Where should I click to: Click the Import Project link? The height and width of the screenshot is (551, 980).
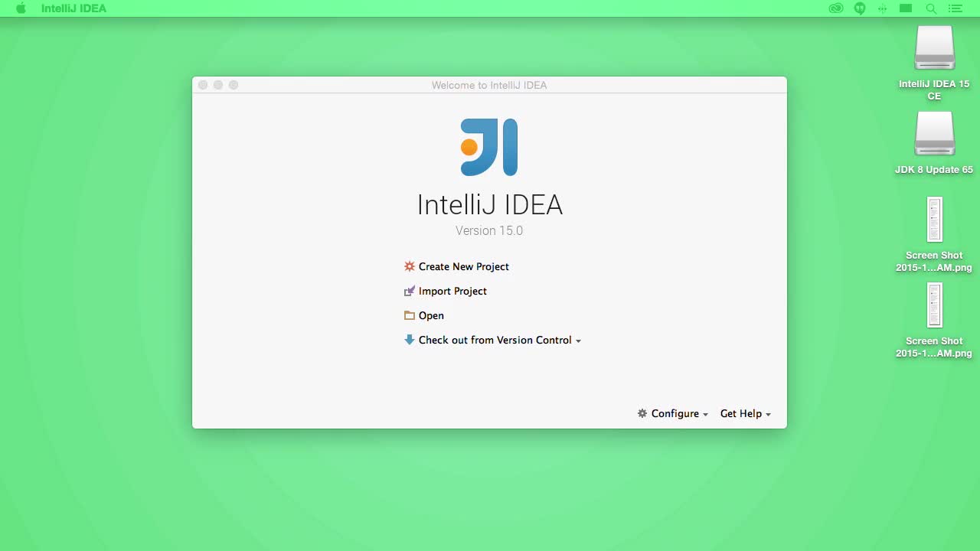(452, 291)
